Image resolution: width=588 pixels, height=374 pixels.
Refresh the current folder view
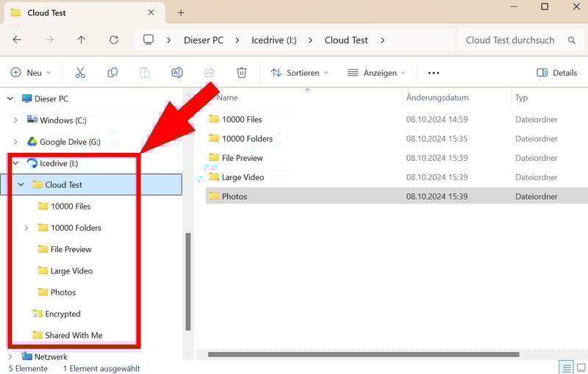click(x=114, y=40)
